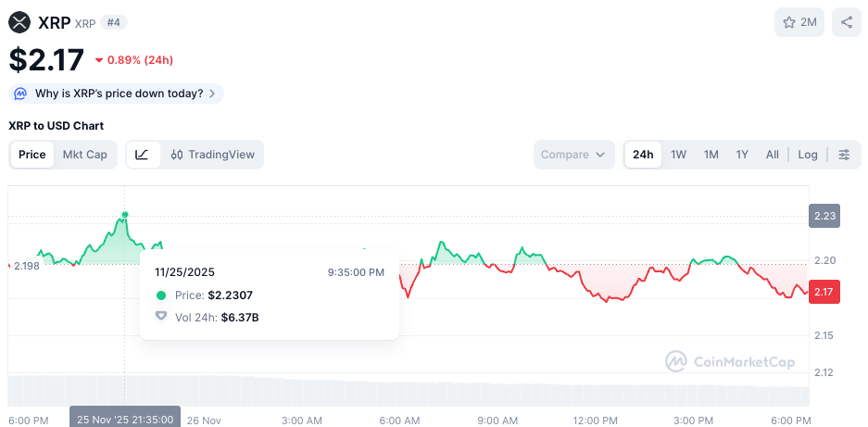
Task: Select the 1Y time range
Action: tap(742, 155)
